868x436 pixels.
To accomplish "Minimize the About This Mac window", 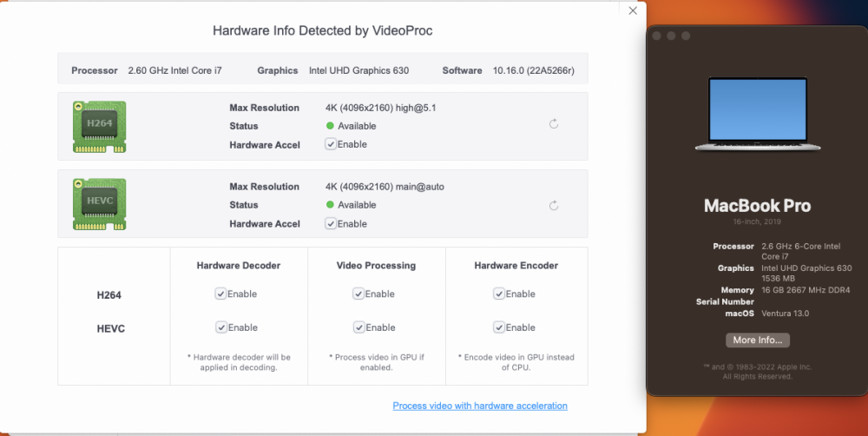I will (x=671, y=36).
